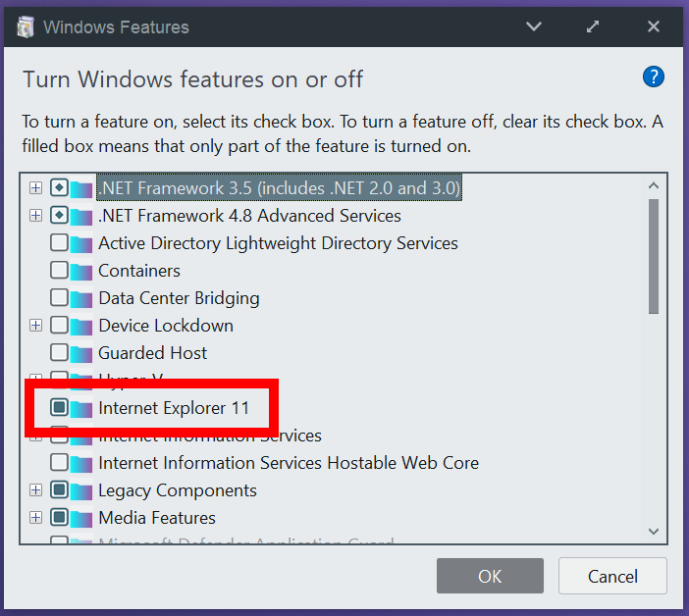Expand the Legacy Components node

(36, 490)
